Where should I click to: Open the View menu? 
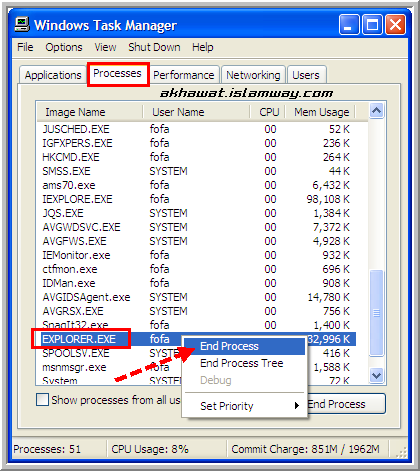pos(105,47)
